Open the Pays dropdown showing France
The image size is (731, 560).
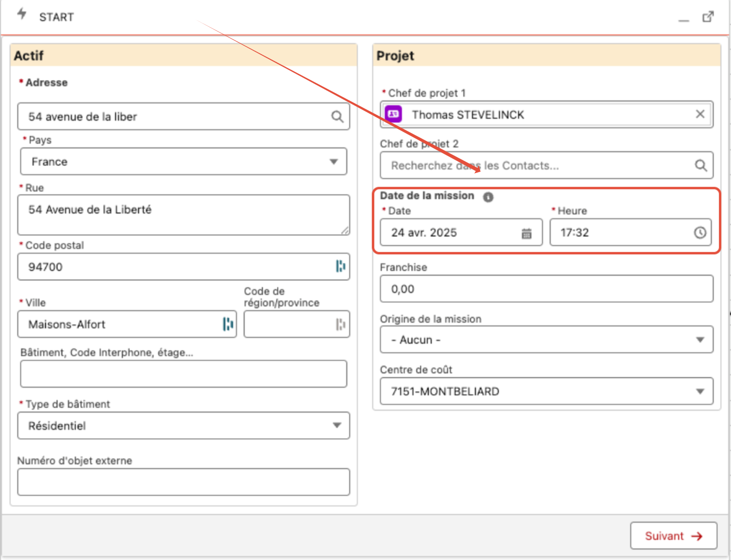tap(184, 161)
